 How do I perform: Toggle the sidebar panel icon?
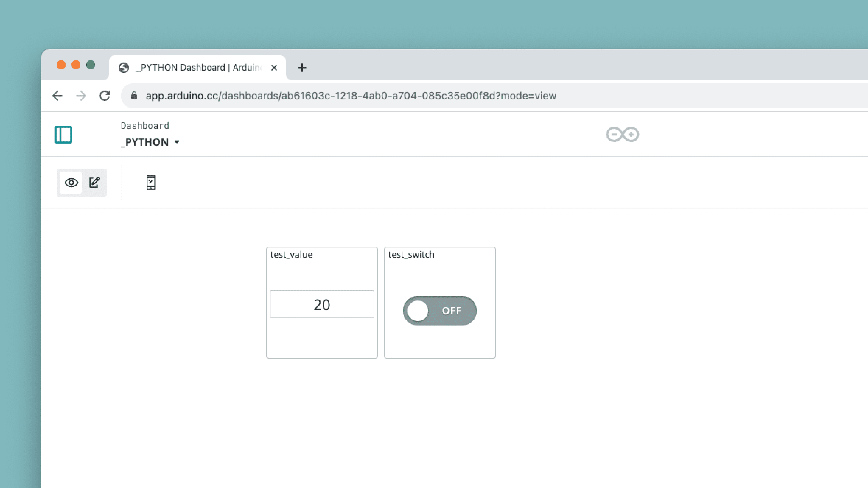click(x=63, y=135)
